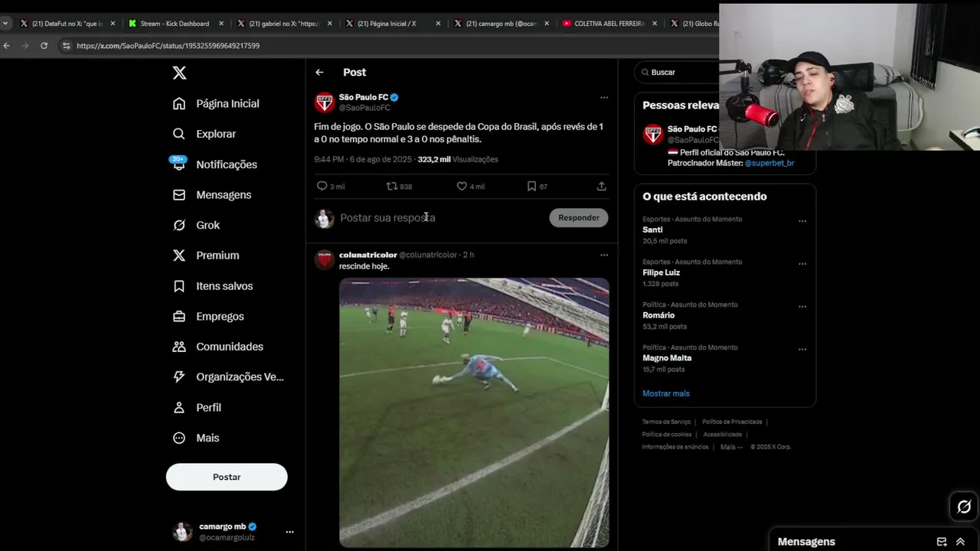Viewport: 980px width, 551px height.
Task: Go back using the Post arrow
Action: click(319, 72)
